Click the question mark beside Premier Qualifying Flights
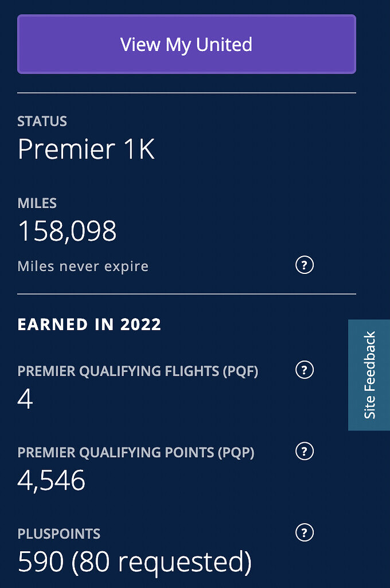Image resolution: width=390 pixels, height=588 pixels. pyautogui.click(x=304, y=370)
